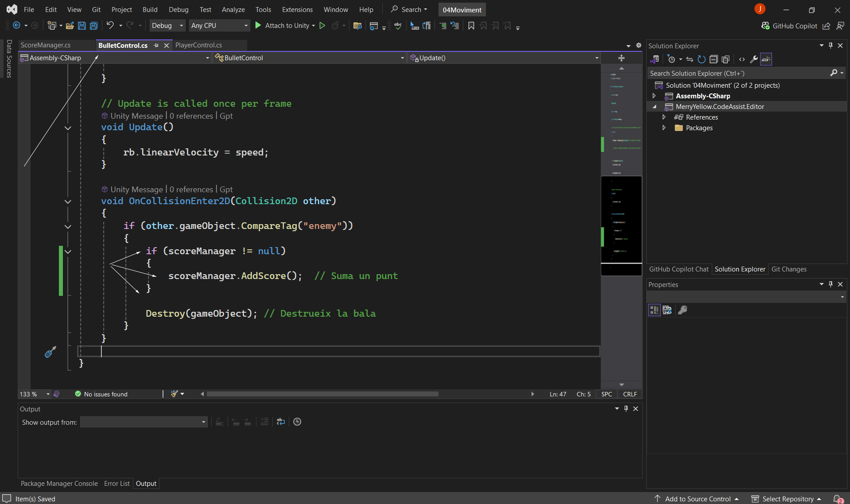Screen dimensions: 850x504
Task: Click Add to Source Control in status bar
Action: pyautogui.click(x=697, y=499)
